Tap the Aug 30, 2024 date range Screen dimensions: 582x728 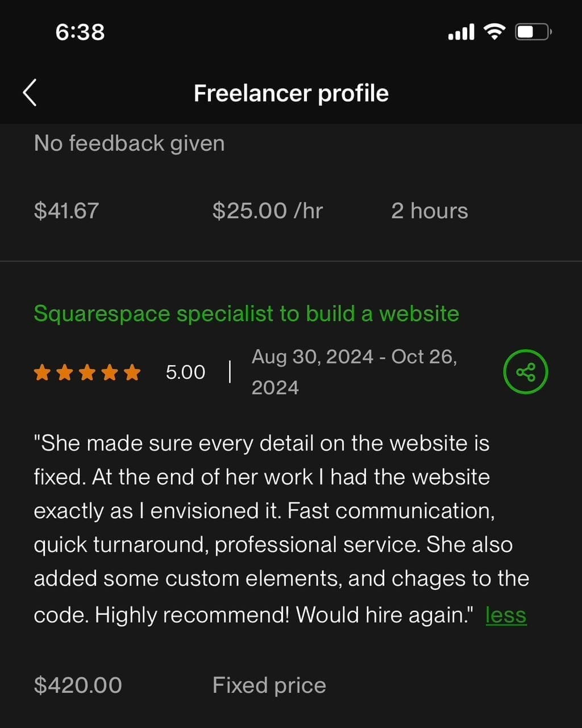[x=354, y=372]
